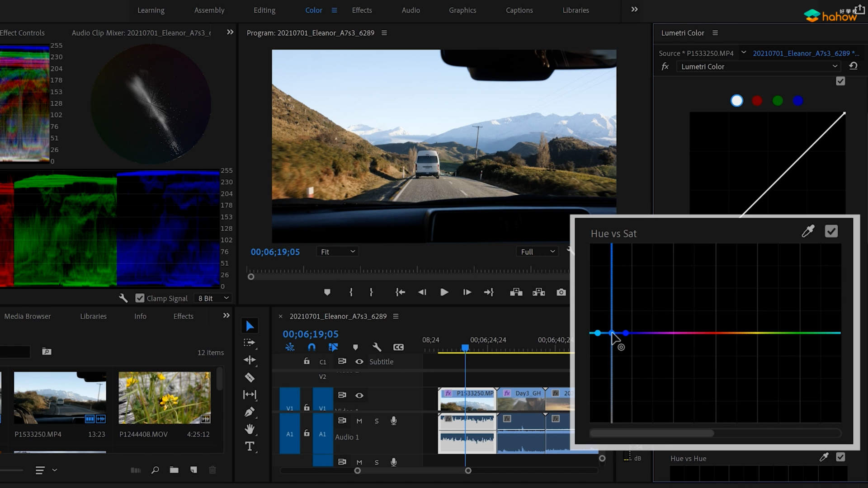Image resolution: width=868 pixels, height=488 pixels.
Task: Disable the Hue vs Sat curve checkbox
Action: click(x=831, y=232)
